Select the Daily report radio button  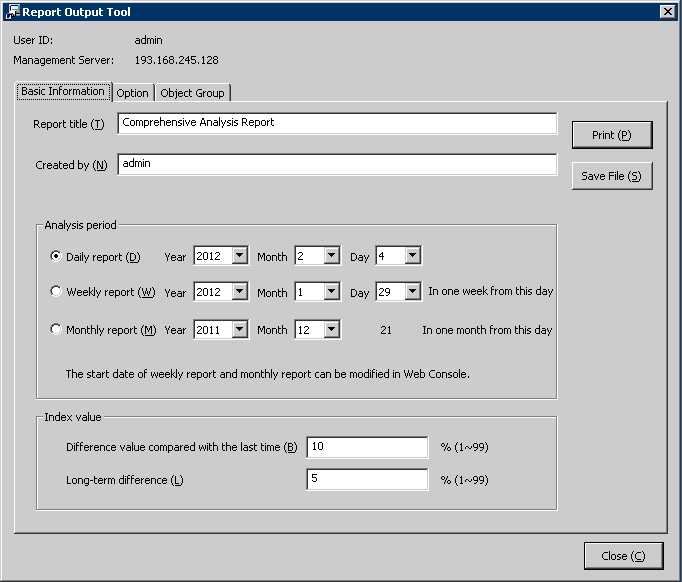tap(56, 256)
